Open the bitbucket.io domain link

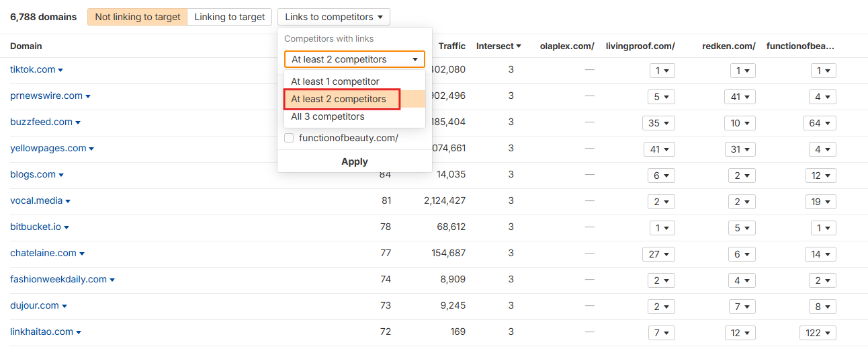pos(36,227)
